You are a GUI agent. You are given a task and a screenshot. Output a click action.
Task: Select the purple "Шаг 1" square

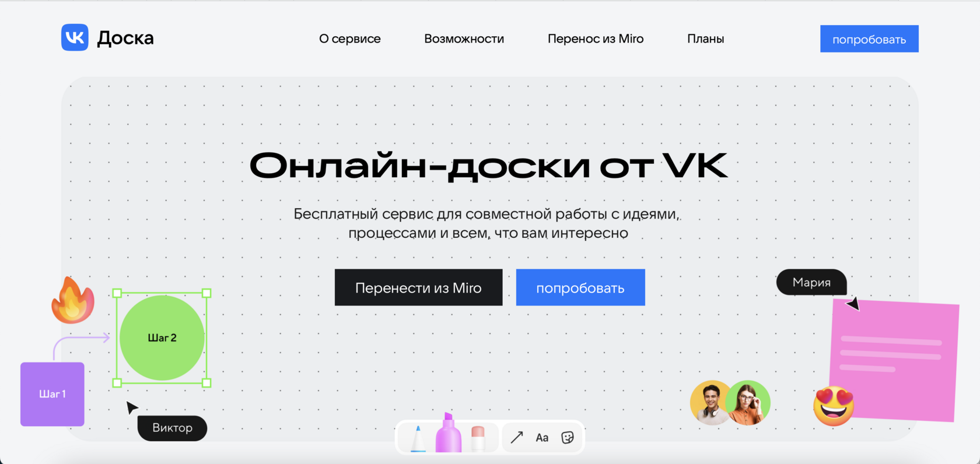[52, 394]
